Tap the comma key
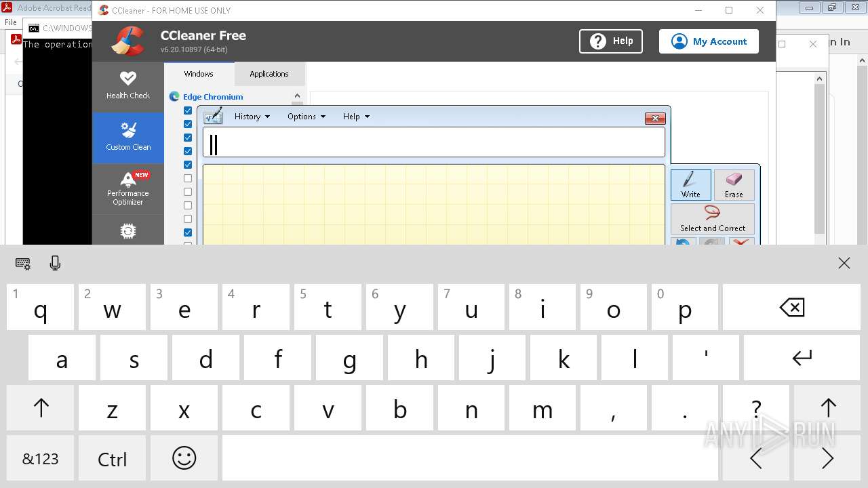This screenshot has width=868, height=488. pos(614,408)
